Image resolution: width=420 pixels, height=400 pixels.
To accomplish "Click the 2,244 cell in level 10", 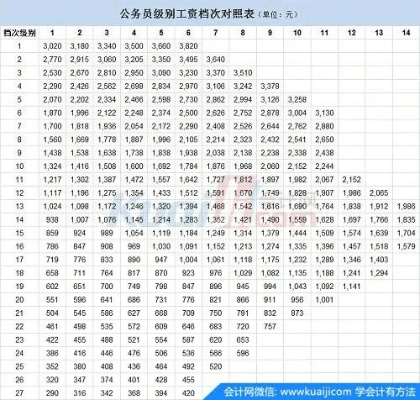I will coord(324,166).
